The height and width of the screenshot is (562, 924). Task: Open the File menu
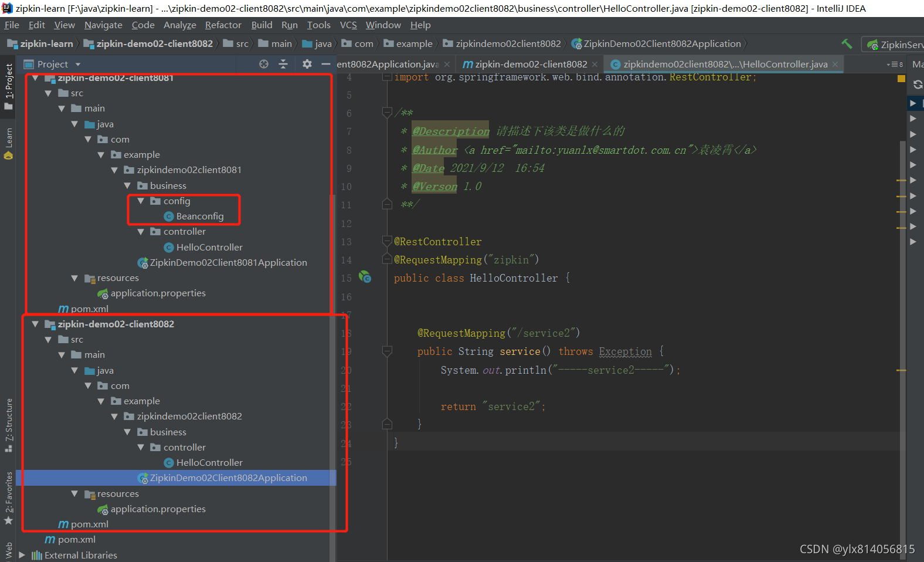(x=12, y=25)
